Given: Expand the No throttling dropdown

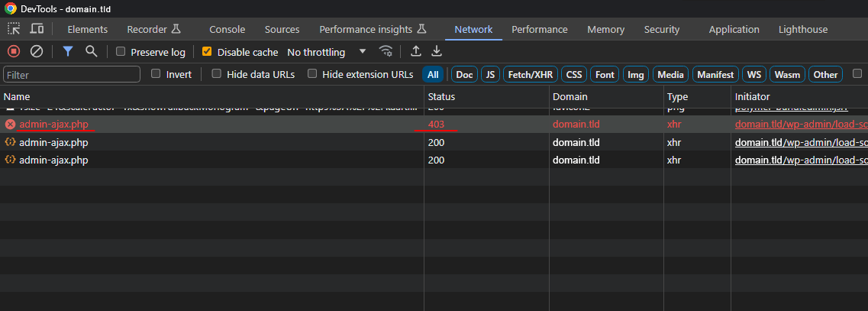Looking at the screenshot, I should (x=327, y=52).
